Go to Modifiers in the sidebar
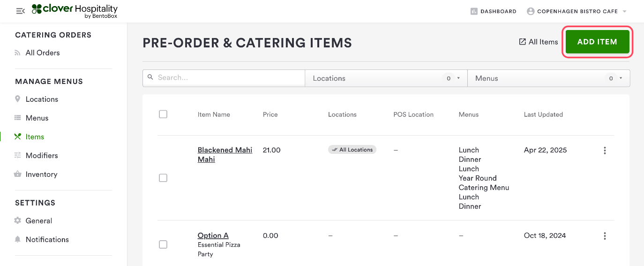 pos(42,155)
